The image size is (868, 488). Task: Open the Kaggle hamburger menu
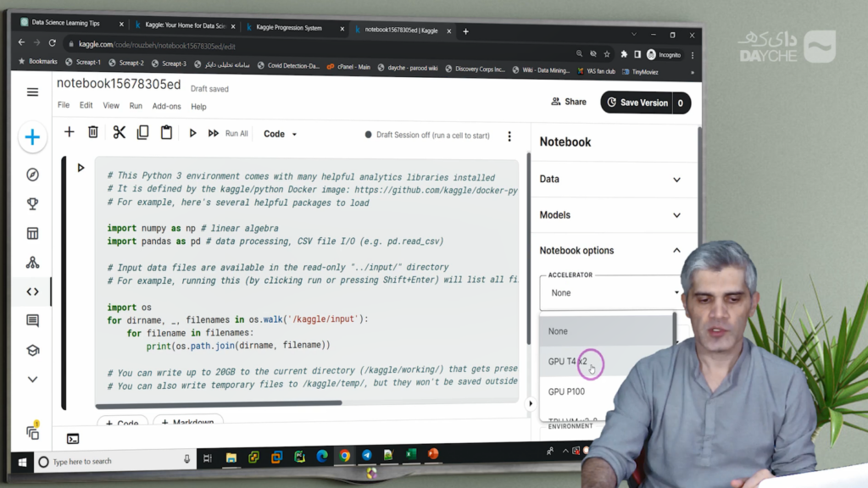(x=33, y=91)
